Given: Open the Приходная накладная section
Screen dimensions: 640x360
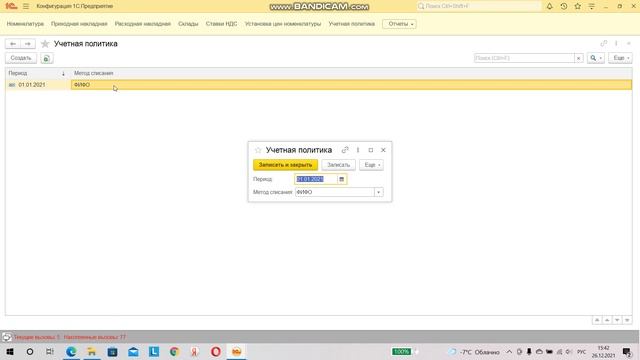Looking at the screenshot, I should pos(79,24).
